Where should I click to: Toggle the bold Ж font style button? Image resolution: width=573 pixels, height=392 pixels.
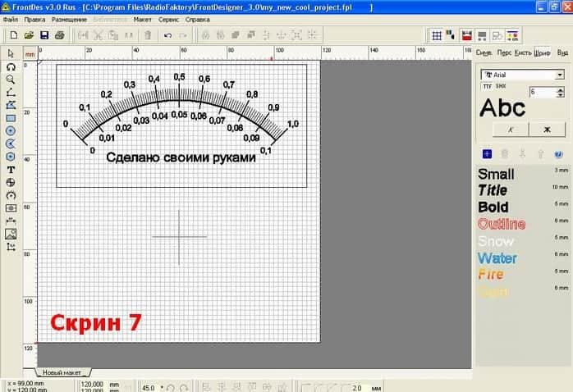547,130
